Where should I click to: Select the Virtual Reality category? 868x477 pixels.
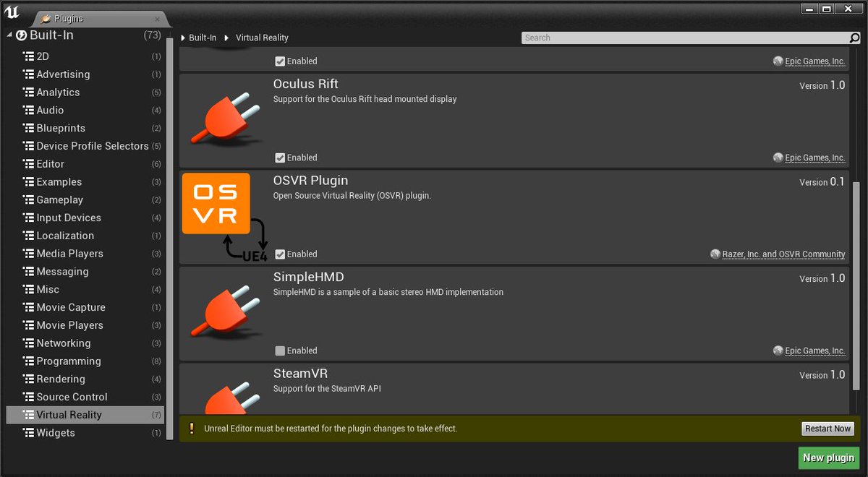(x=85, y=415)
